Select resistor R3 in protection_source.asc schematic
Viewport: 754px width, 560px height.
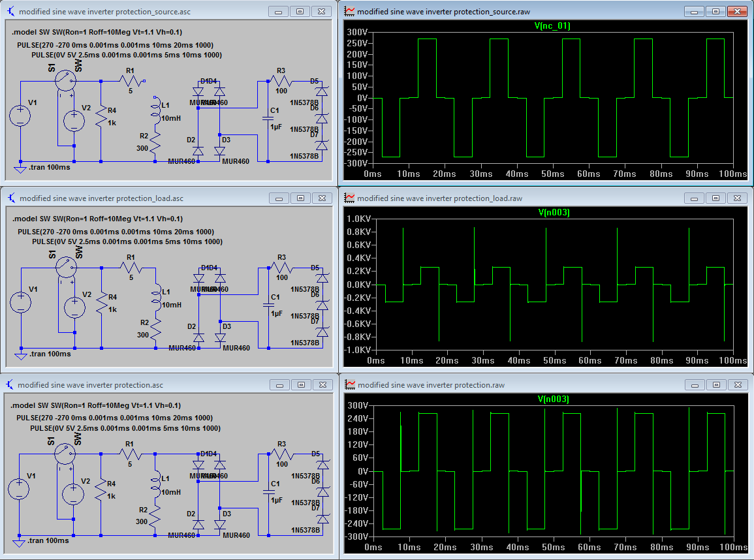[x=281, y=81]
